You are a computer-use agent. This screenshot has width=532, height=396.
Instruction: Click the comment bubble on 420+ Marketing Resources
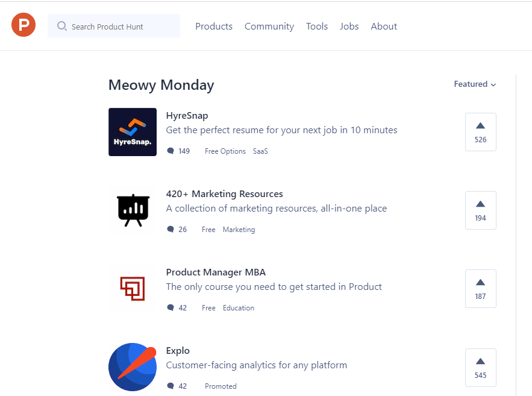click(171, 229)
